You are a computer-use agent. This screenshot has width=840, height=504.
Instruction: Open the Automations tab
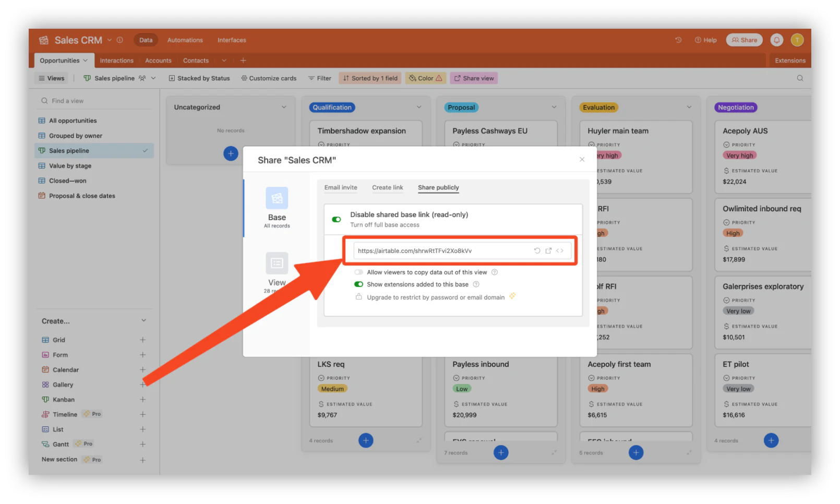click(185, 40)
